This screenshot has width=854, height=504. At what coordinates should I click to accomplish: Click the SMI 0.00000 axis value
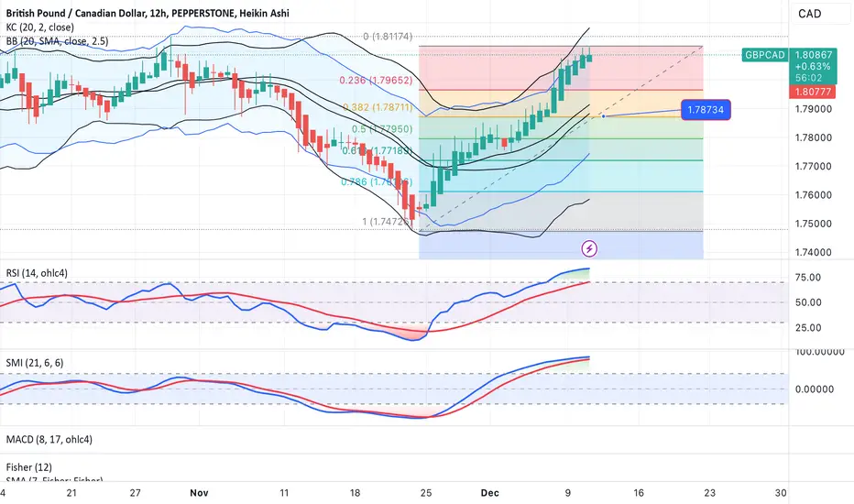pyautogui.click(x=815, y=389)
